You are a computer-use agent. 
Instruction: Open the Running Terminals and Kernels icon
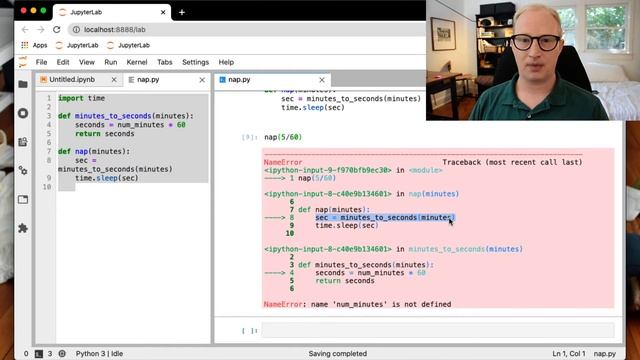23,113
